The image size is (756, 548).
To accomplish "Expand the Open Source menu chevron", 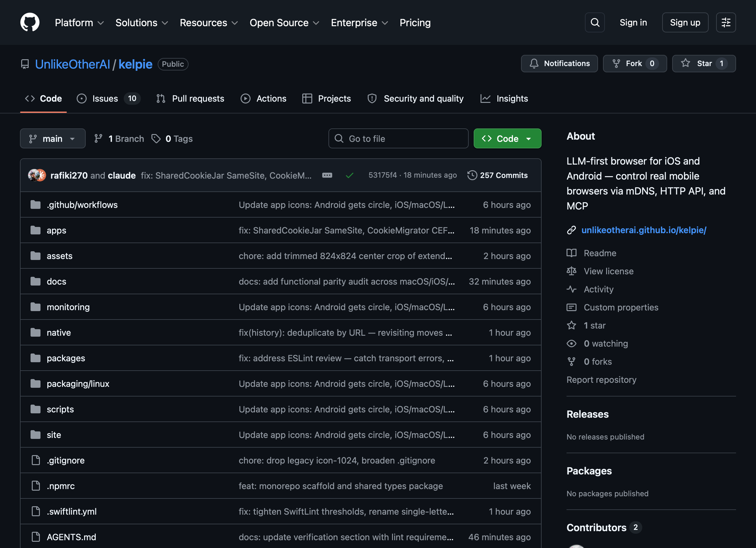I will click(316, 23).
